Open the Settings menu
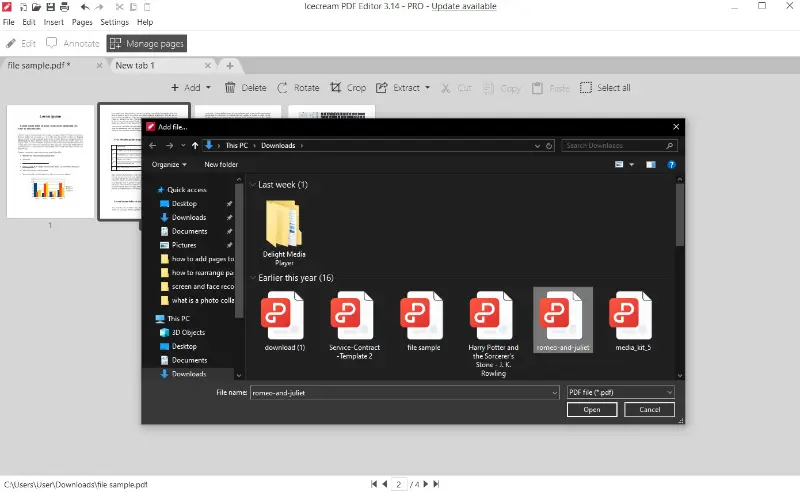The image size is (800, 492). tap(114, 22)
